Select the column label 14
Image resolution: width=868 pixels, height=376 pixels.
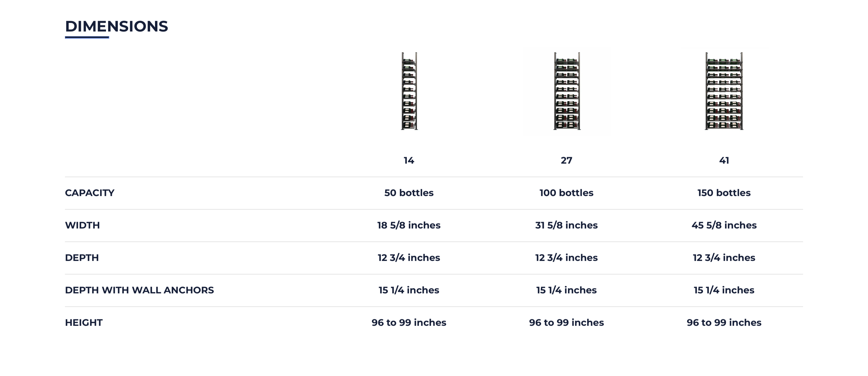[409, 160]
